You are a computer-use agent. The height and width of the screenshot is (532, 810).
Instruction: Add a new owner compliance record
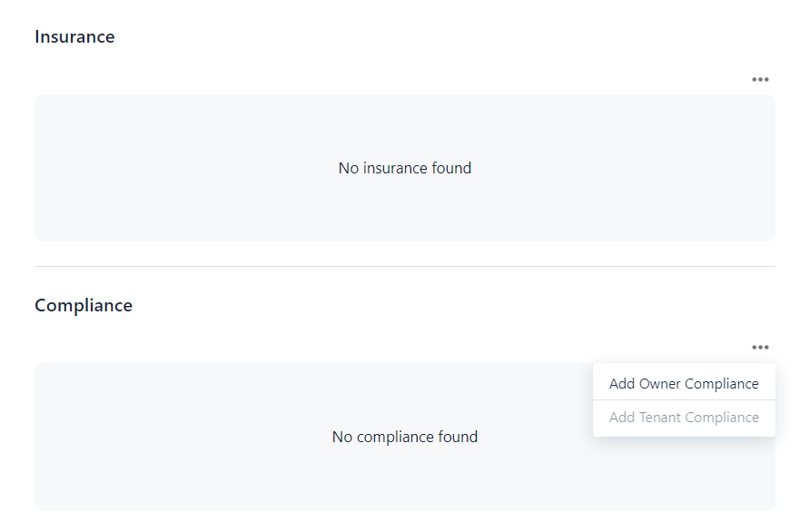click(684, 383)
